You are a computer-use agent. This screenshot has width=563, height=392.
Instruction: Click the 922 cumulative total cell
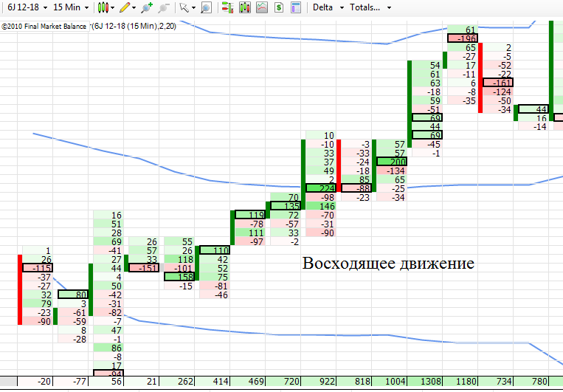click(319, 381)
